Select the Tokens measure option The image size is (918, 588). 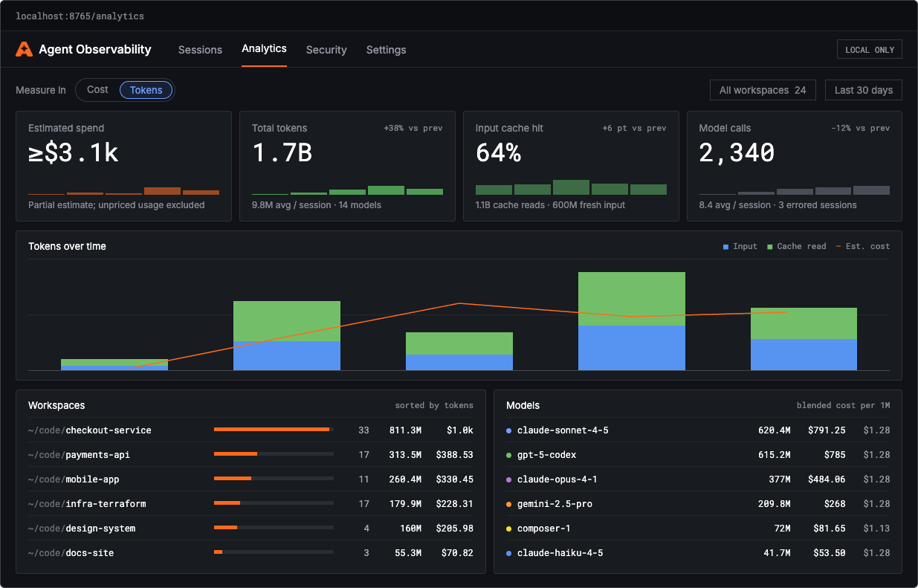(146, 90)
